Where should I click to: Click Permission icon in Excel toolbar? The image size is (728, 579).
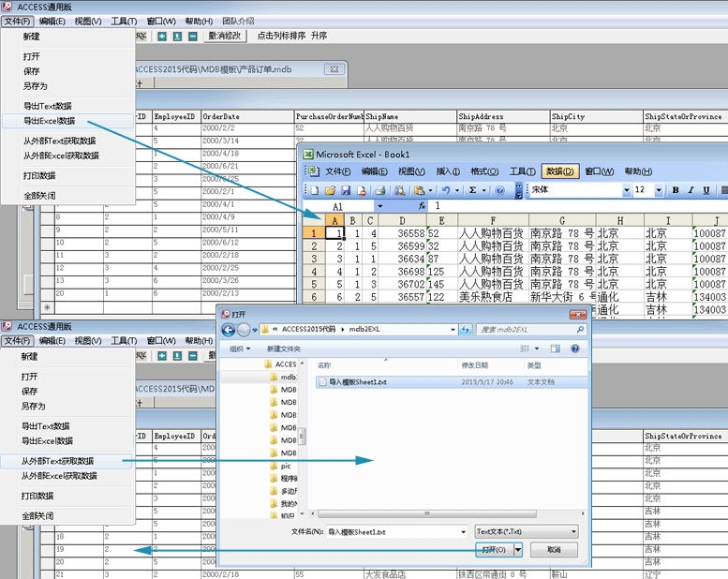click(362, 190)
